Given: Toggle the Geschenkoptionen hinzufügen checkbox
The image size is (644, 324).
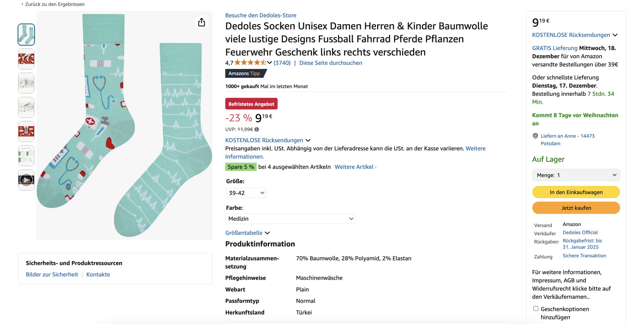Looking at the screenshot, I should 536,309.
